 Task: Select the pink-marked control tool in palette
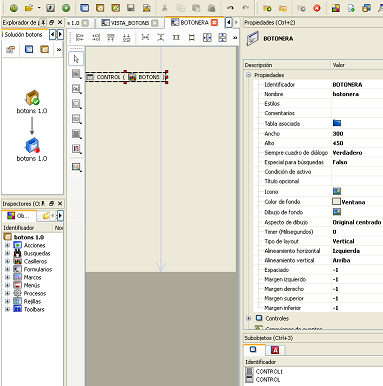pos(76,149)
